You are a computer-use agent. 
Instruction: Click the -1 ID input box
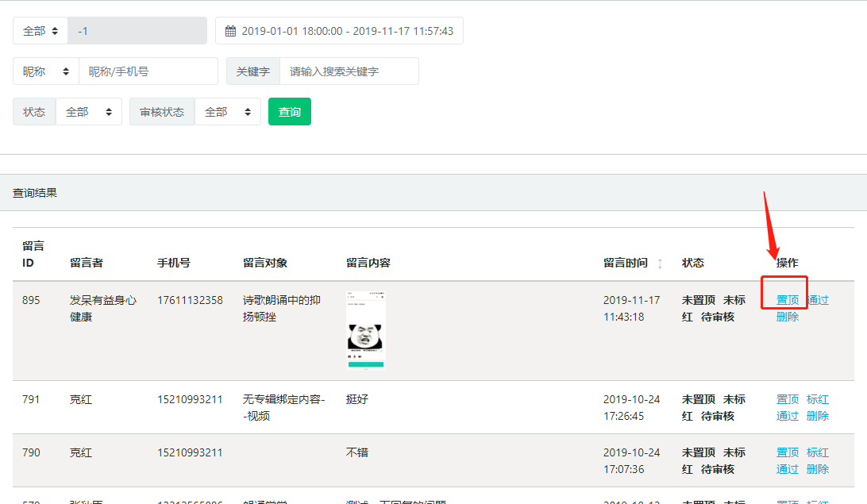tap(137, 31)
